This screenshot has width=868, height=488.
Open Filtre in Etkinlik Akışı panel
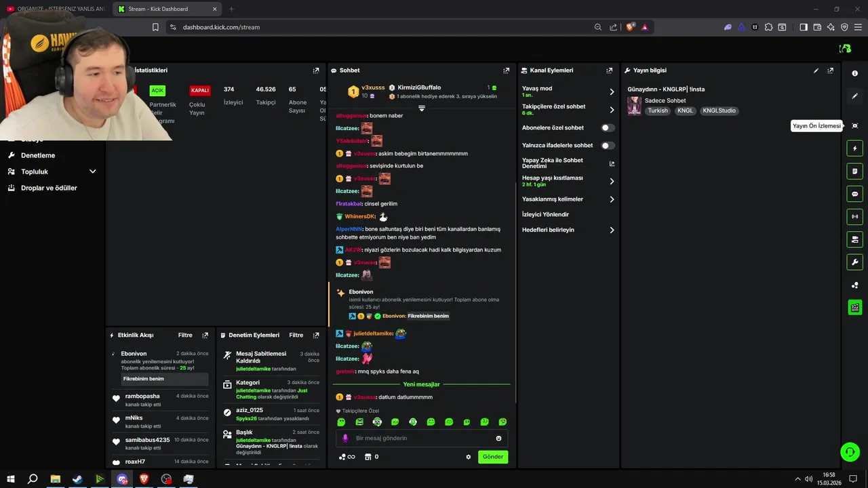(185, 335)
